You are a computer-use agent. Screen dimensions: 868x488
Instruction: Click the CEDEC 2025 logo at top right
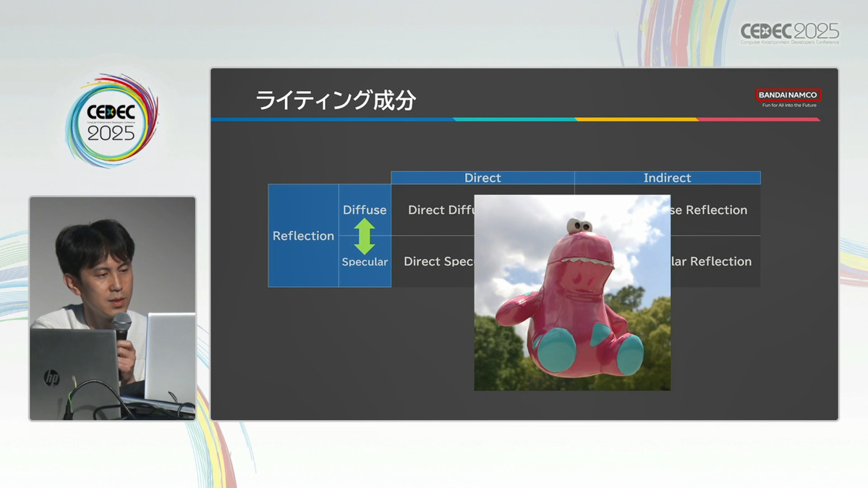click(789, 33)
